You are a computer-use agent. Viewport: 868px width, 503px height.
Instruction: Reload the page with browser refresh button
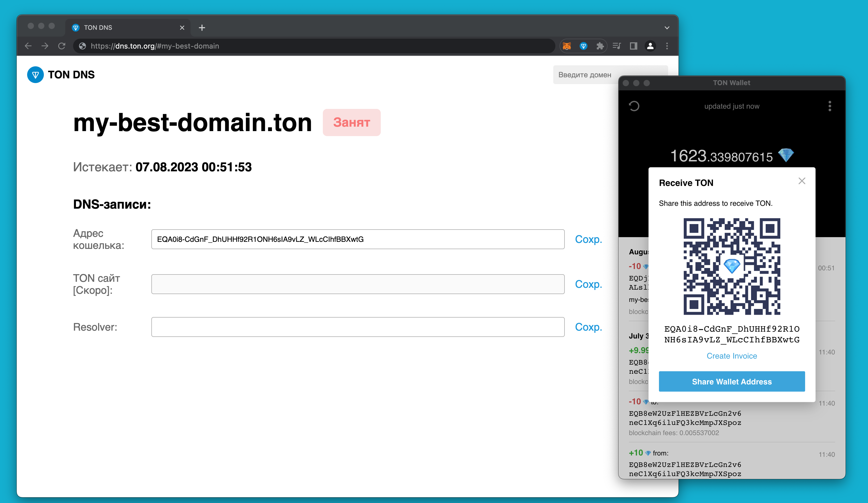coord(62,46)
